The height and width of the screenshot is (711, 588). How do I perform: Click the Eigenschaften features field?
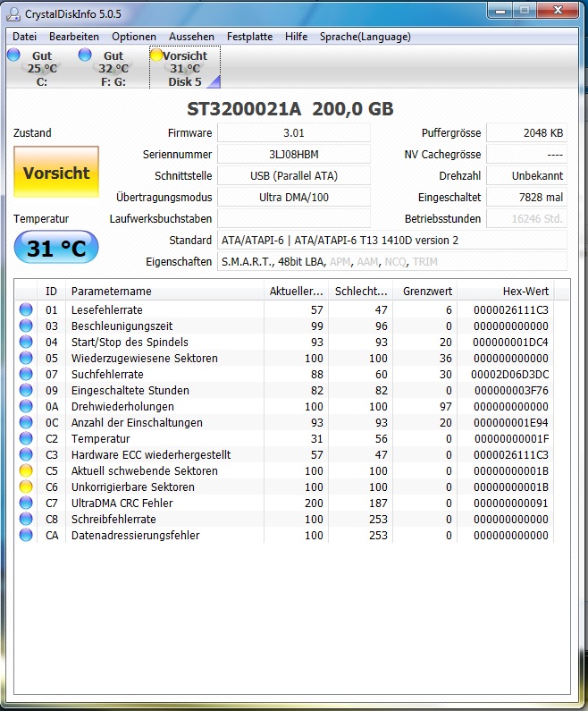point(392,262)
